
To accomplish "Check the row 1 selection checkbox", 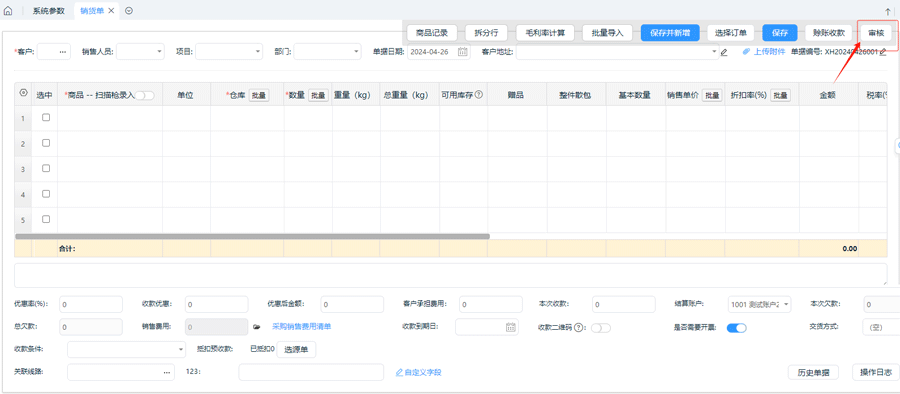I will click(46, 117).
